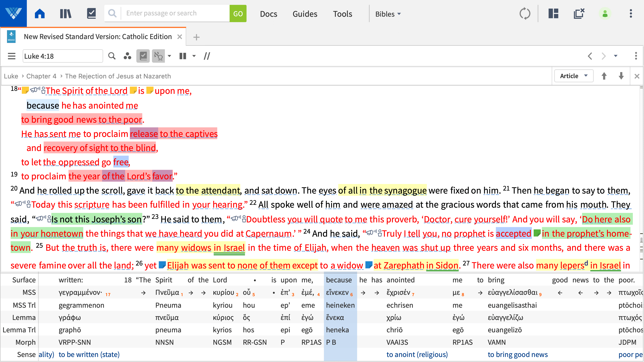Toggle the multiple resources columns icon
Screen dimensions: 644x362
(183, 56)
